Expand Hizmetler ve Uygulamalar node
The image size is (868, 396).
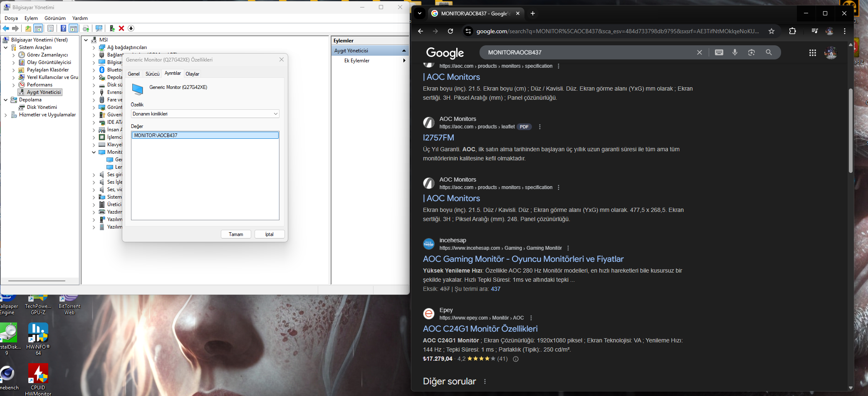[x=6, y=115]
